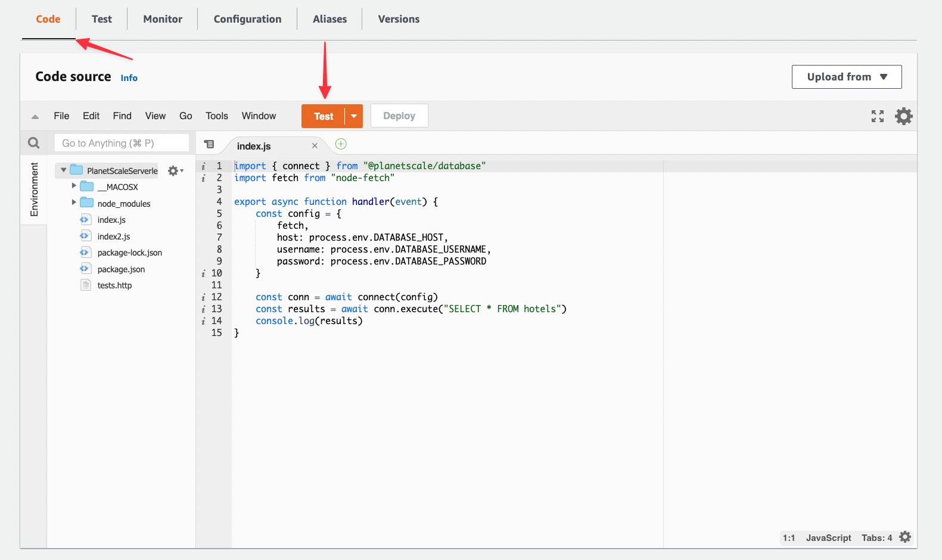Click line number 4 in gutter

point(219,201)
